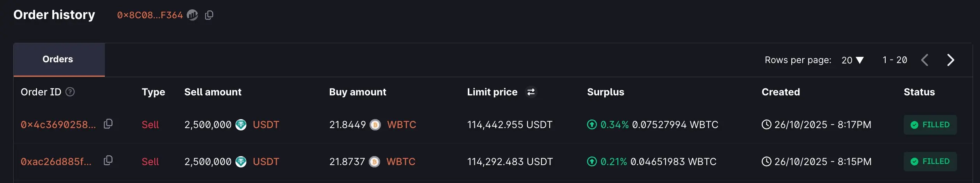Image resolution: width=980 pixels, height=183 pixels.
Task: Open the explorer icon beside wallet address
Action: coord(192,15)
